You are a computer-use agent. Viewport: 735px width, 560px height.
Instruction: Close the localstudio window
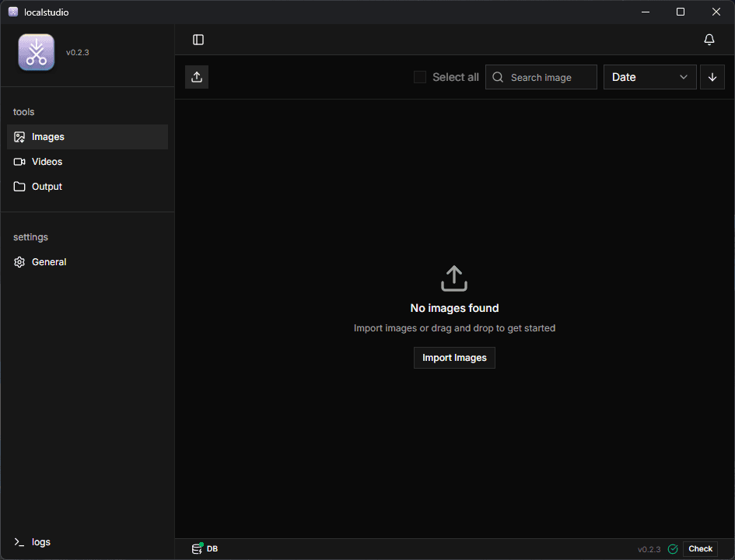[716, 12]
